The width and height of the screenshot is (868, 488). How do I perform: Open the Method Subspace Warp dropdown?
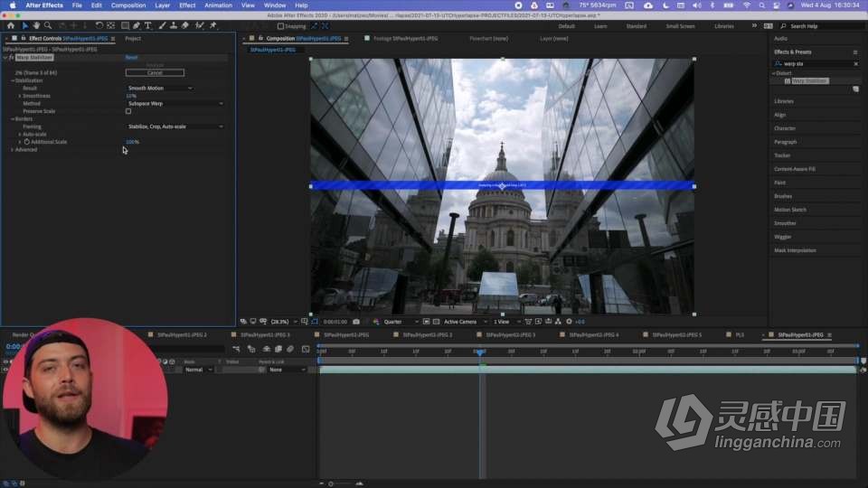coord(175,103)
